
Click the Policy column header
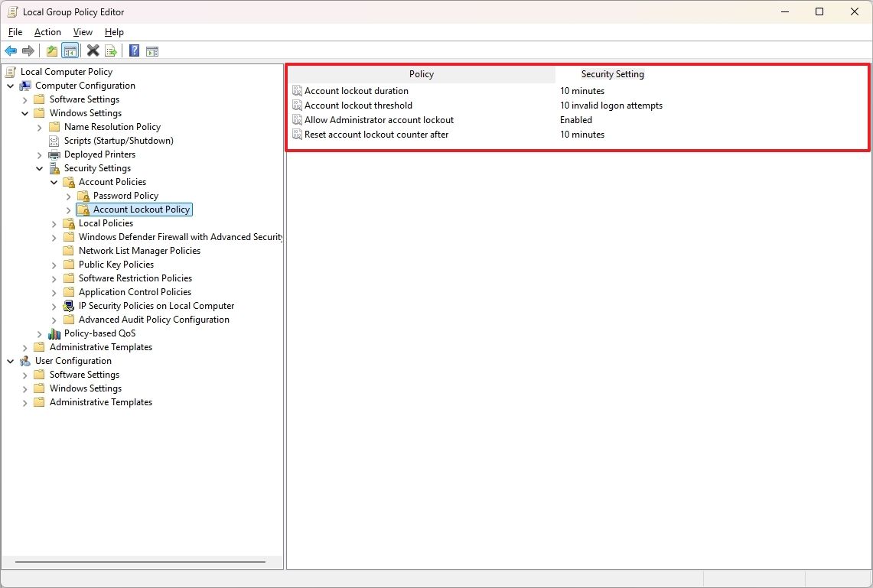(421, 74)
